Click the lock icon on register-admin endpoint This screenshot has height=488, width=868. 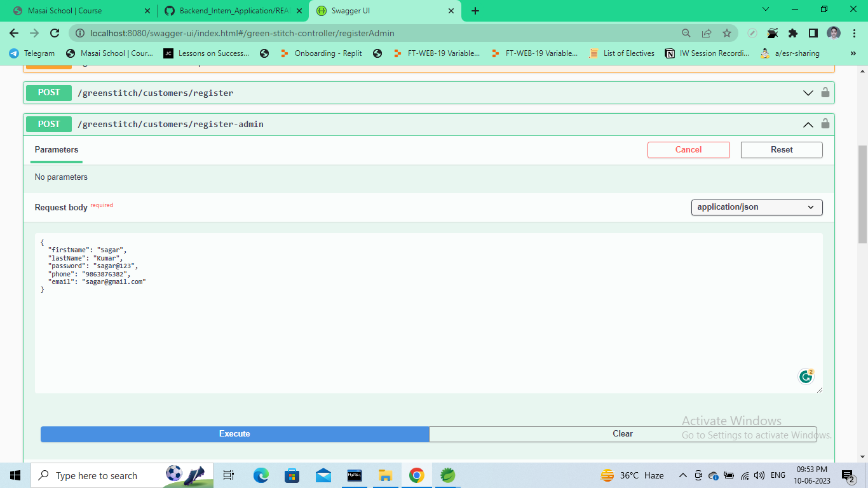pyautogui.click(x=825, y=124)
